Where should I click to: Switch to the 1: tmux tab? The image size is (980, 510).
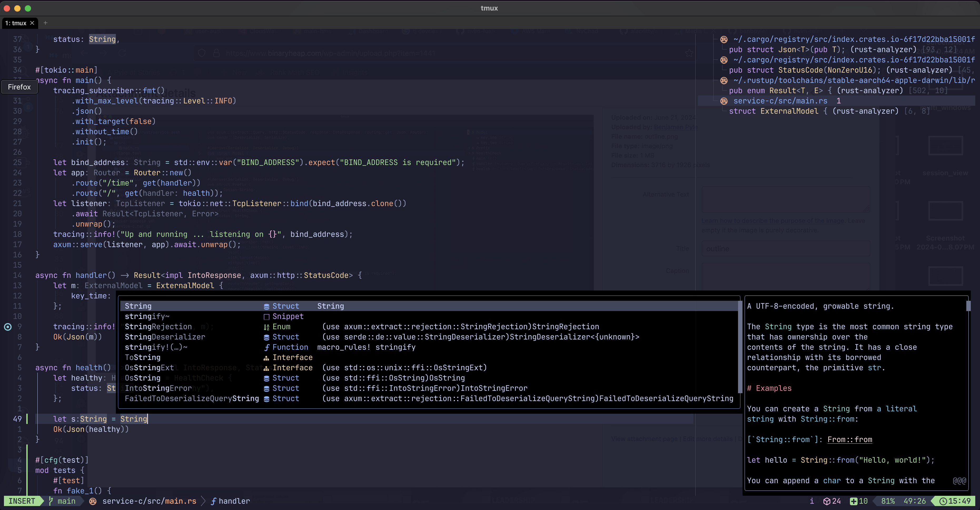coord(16,23)
